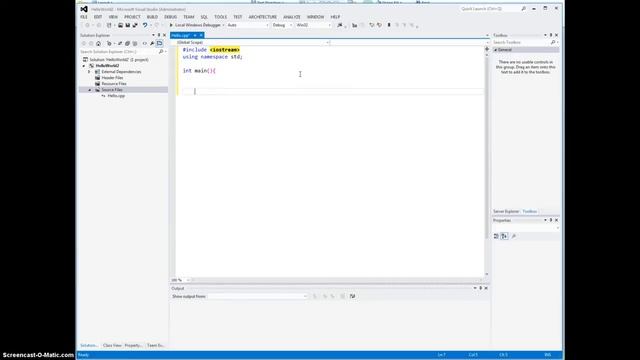Open Solution Configurations Debug dropdown

pyautogui.click(x=282, y=25)
